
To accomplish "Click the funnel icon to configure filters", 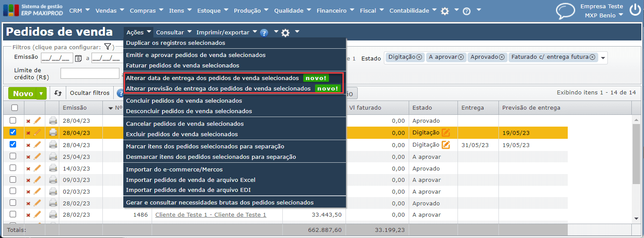I will point(107,47).
